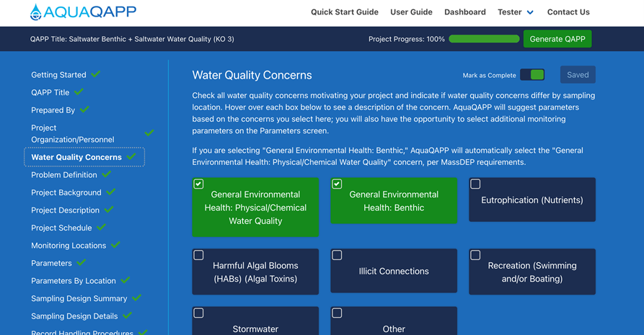Uncheck General Environmental Health: Physical/Chemical Water Quality checkbox
644x335 pixels.
coord(198,184)
